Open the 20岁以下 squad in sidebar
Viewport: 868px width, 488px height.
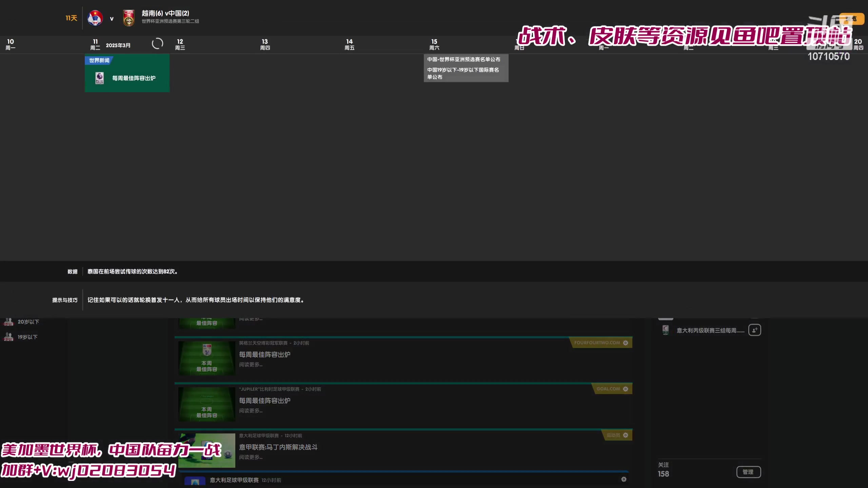tap(28, 322)
